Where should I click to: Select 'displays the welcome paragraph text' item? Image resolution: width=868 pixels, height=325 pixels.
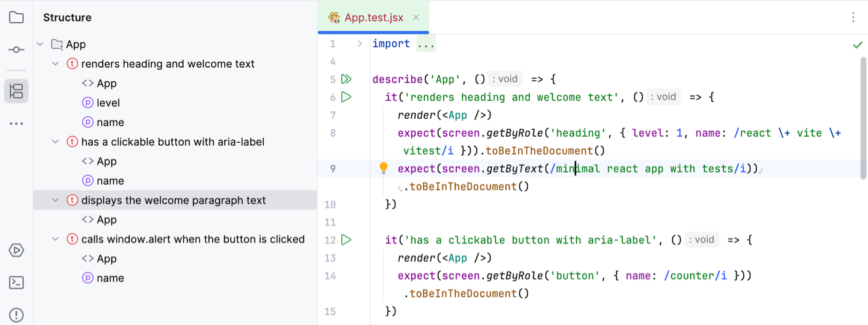173,200
